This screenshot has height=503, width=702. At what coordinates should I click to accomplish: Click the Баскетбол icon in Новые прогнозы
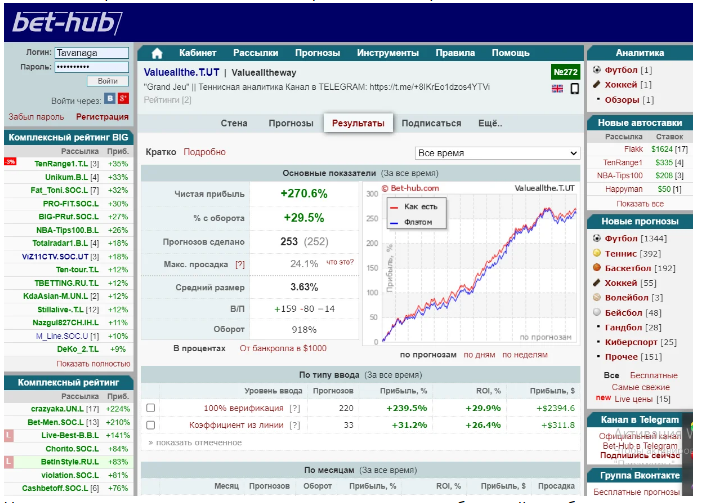(597, 268)
